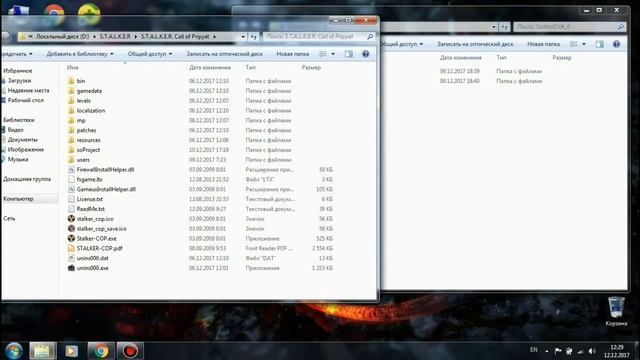Sort by 'Имя' column header

pyautogui.click(x=73, y=67)
